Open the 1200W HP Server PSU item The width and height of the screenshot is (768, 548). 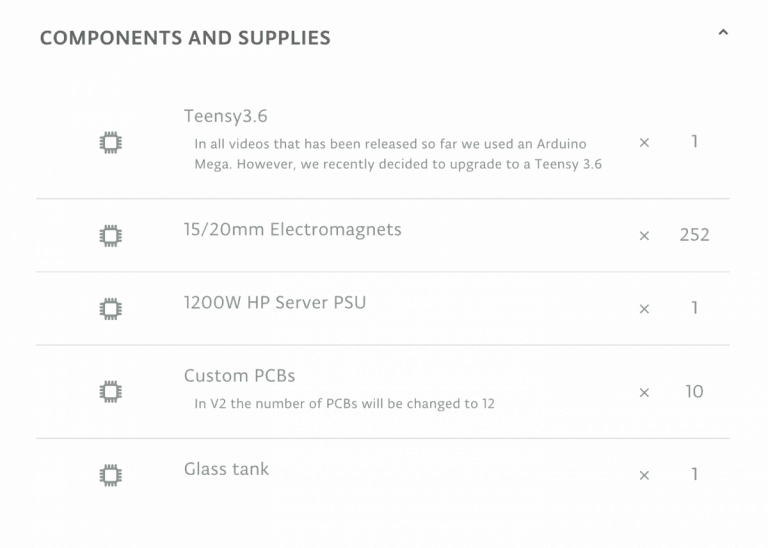[x=275, y=302]
